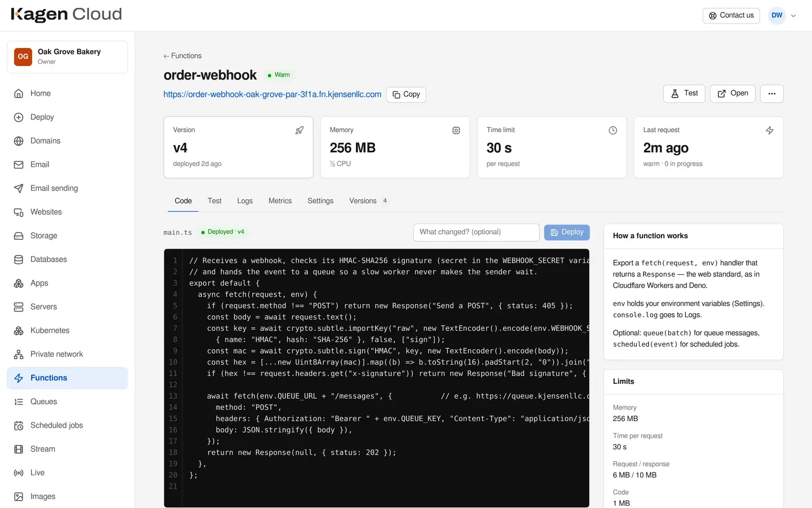Switch to the Settings tab
Viewport: 812px width, 508px height.
tap(320, 201)
